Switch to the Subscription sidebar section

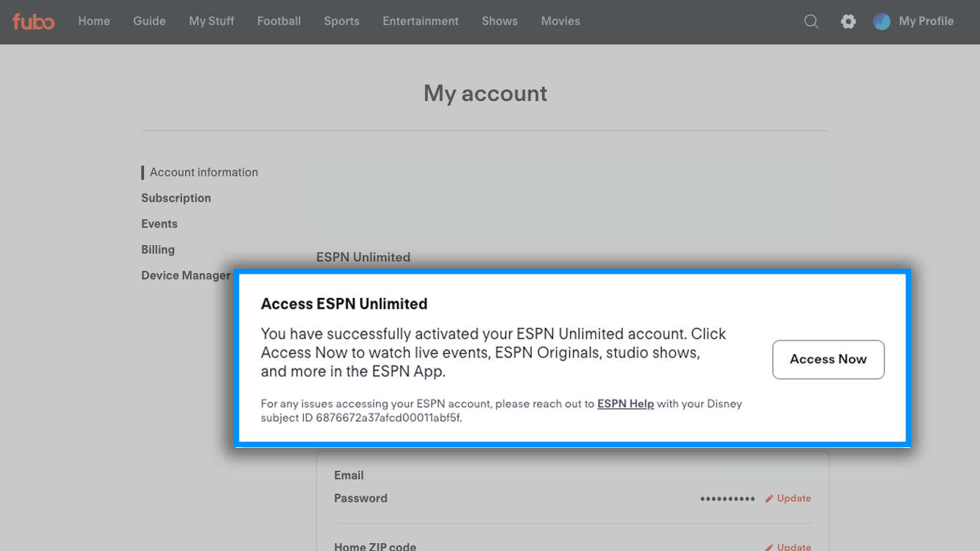[176, 198]
